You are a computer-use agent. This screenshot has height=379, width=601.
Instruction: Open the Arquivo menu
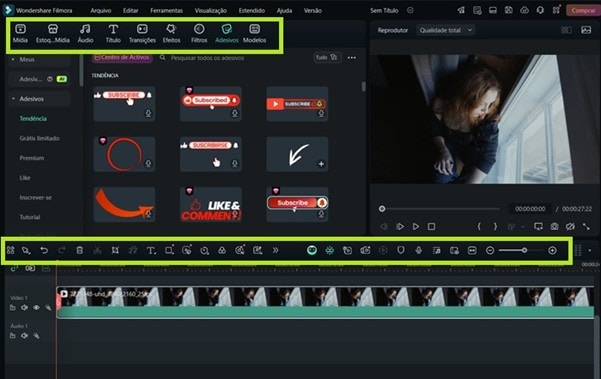(101, 10)
